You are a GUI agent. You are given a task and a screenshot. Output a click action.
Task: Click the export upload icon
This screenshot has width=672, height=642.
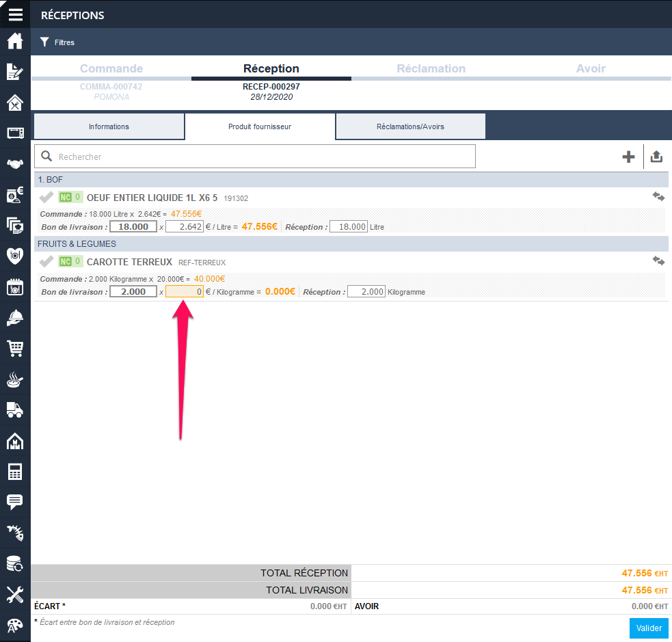click(x=656, y=157)
